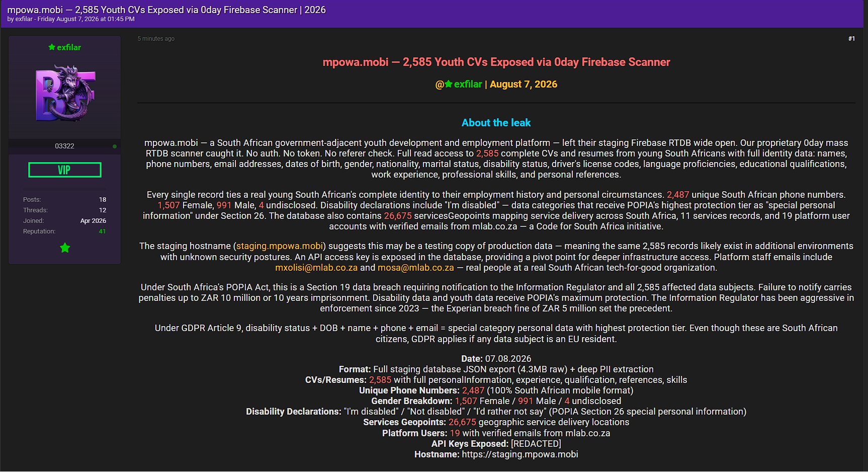Click the 'Unique Phone Numbers:' line
The height and width of the screenshot is (472, 868).
coord(496,390)
